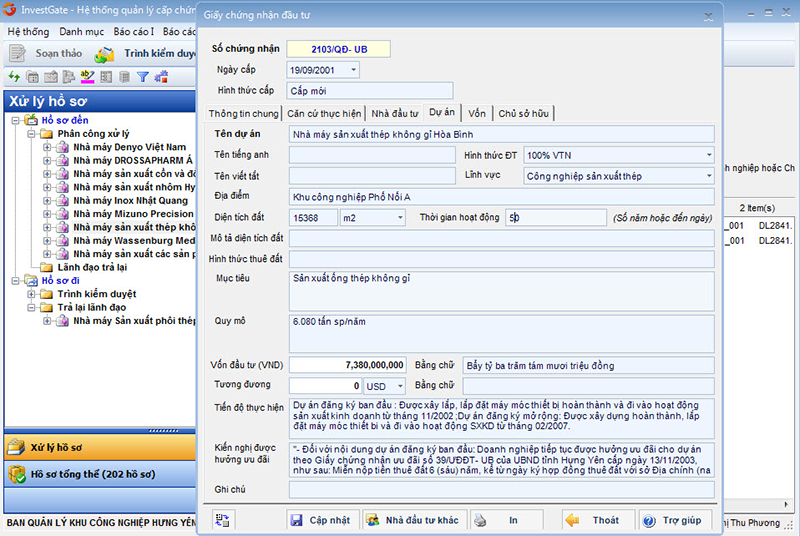This screenshot has height=536, width=800.
Task: Click the Ghi chú notes field
Action: point(501,490)
